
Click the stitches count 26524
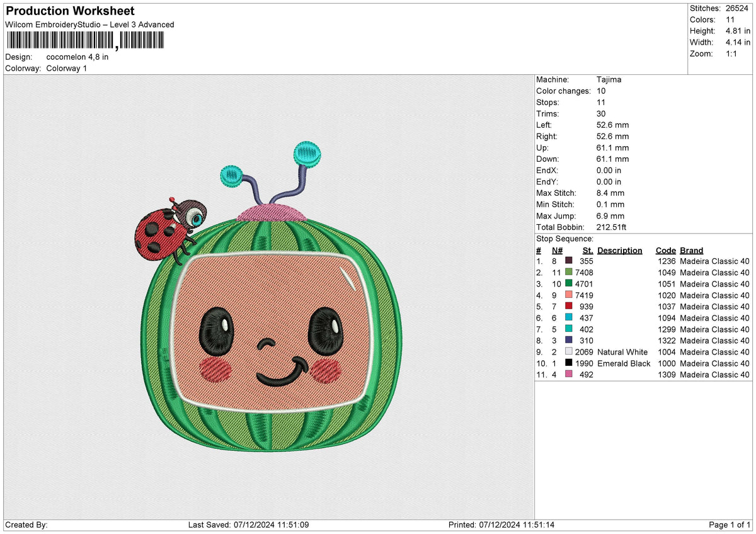pos(738,8)
